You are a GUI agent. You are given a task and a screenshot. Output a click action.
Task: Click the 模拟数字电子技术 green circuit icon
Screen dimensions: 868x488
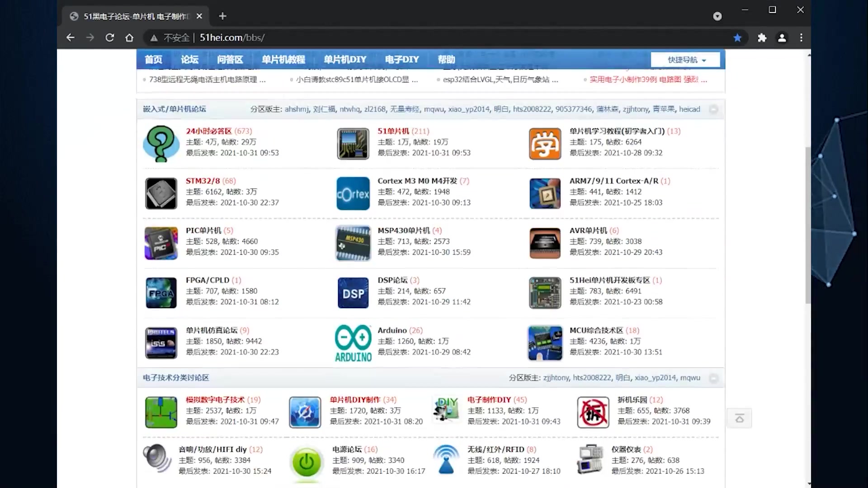(161, 413)
